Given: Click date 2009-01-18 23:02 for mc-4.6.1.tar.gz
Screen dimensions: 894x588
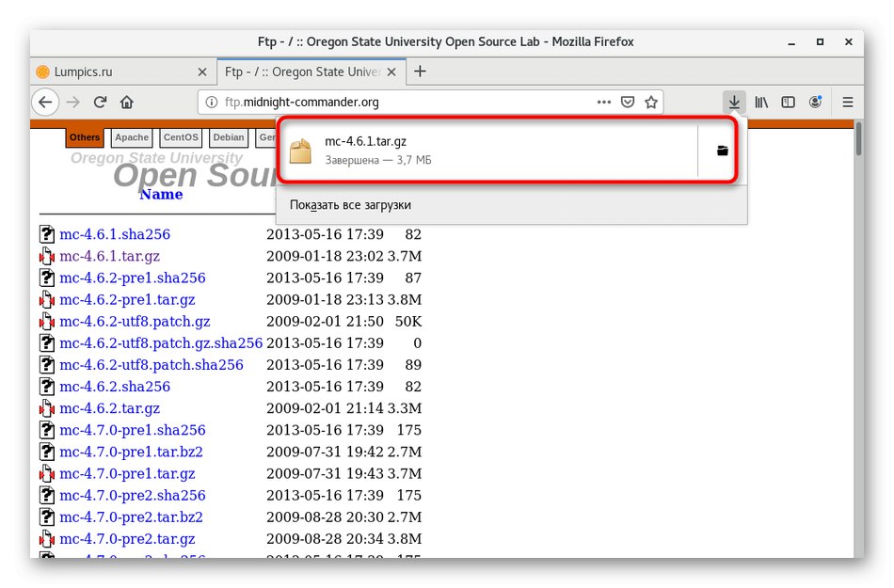Looking at the screenshot, I should point(325,257).
